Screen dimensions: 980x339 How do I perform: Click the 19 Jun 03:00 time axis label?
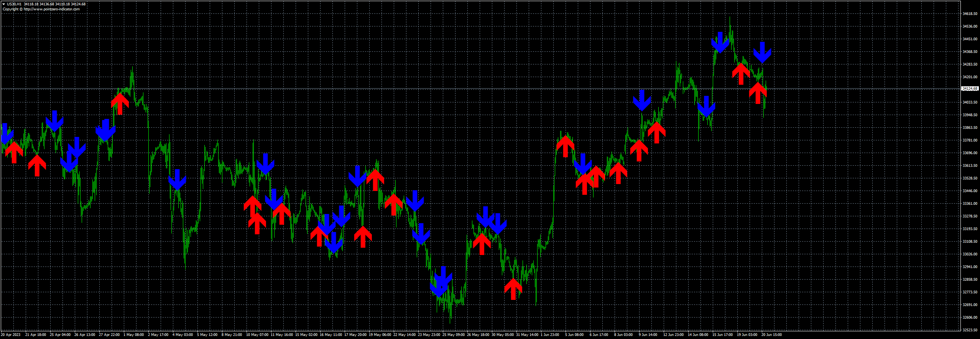pyautogui.click(x=747, y=335)
